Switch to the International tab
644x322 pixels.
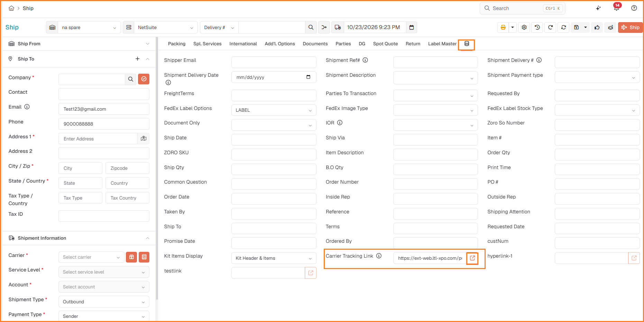[243, 44]
